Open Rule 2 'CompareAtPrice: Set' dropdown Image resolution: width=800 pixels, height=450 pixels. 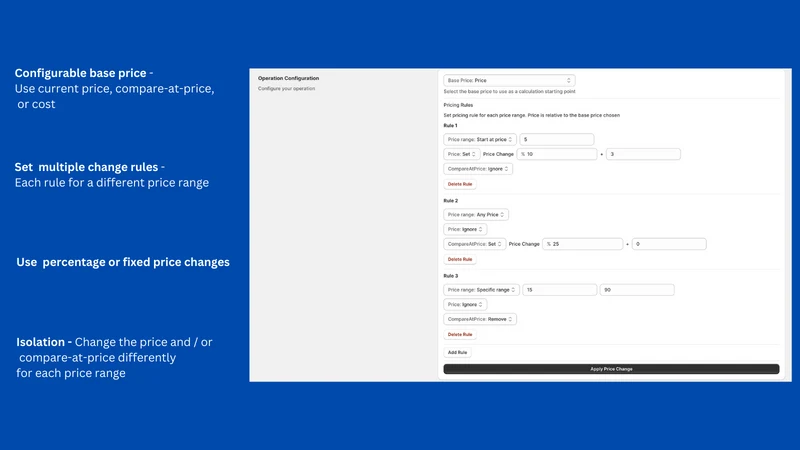point(474,244)
